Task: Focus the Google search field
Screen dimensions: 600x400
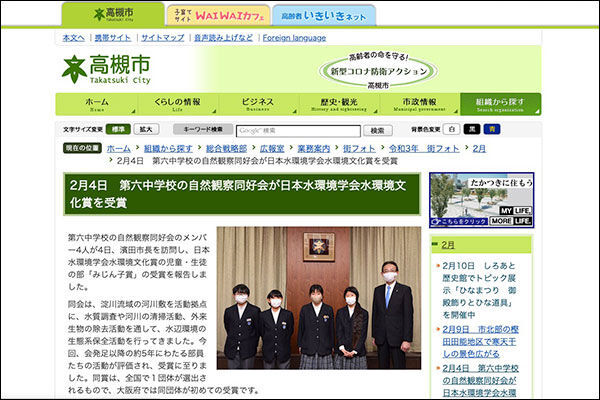Action: [298, 131]
